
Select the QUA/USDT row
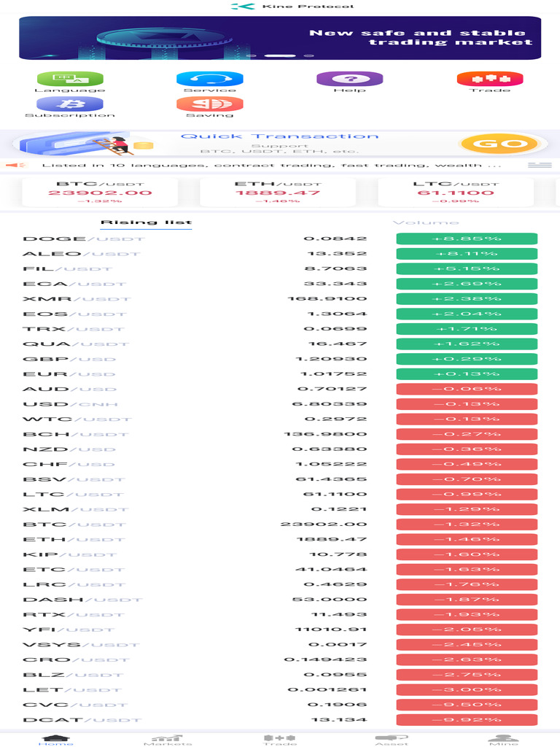click(280, 344)
